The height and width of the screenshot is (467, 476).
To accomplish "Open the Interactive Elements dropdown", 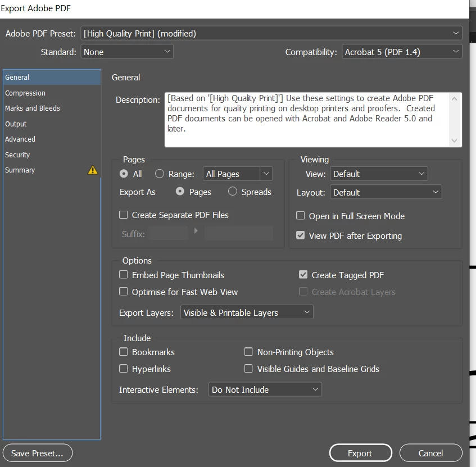I will coord(265,389).
